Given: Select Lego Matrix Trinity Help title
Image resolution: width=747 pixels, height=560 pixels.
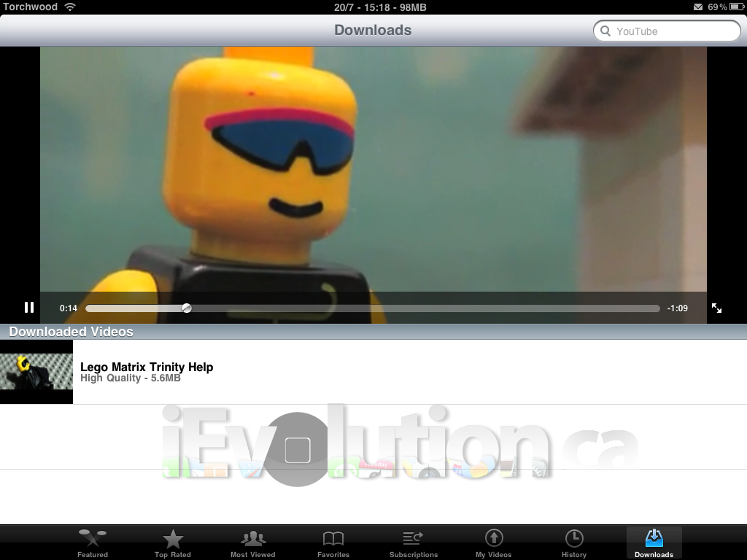Looking at the screenshot, I should [x=147, y=367].
